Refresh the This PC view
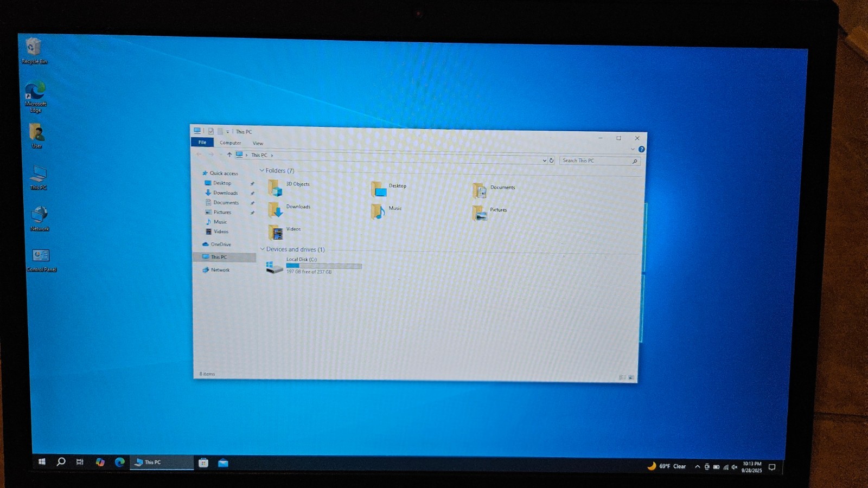868x488 pixels. [551, 160]
